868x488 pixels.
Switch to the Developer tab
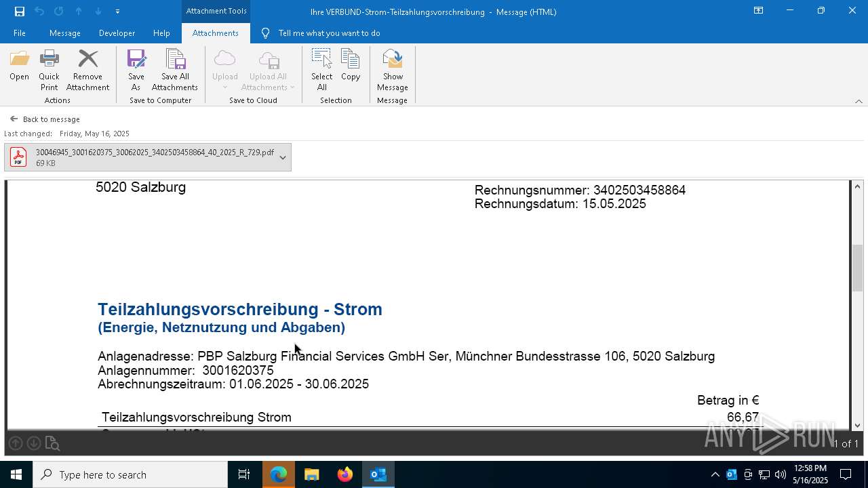[117, 33]
